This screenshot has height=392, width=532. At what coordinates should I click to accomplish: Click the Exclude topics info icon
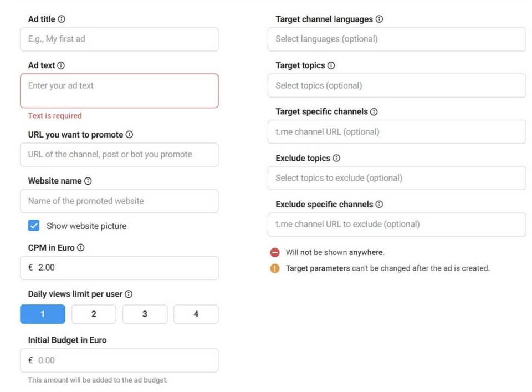coord(336,158)
